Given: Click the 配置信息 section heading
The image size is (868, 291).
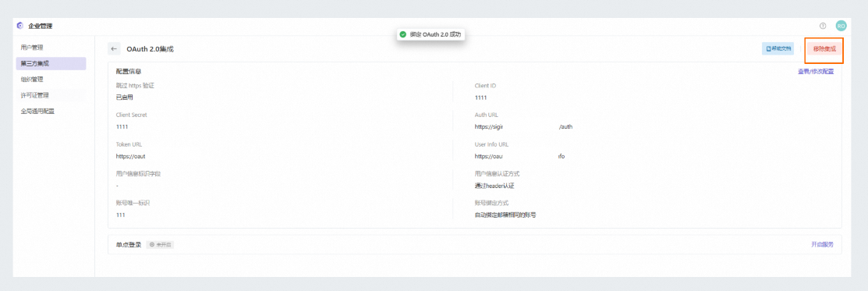Looking at the screenshot, I should tap(128, 72).
